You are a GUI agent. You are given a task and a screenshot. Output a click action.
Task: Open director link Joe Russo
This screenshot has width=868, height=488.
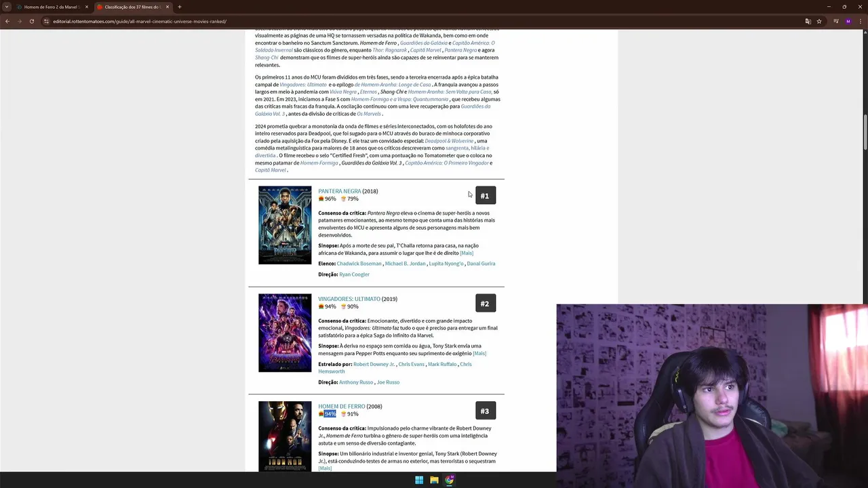coord(388,382)
